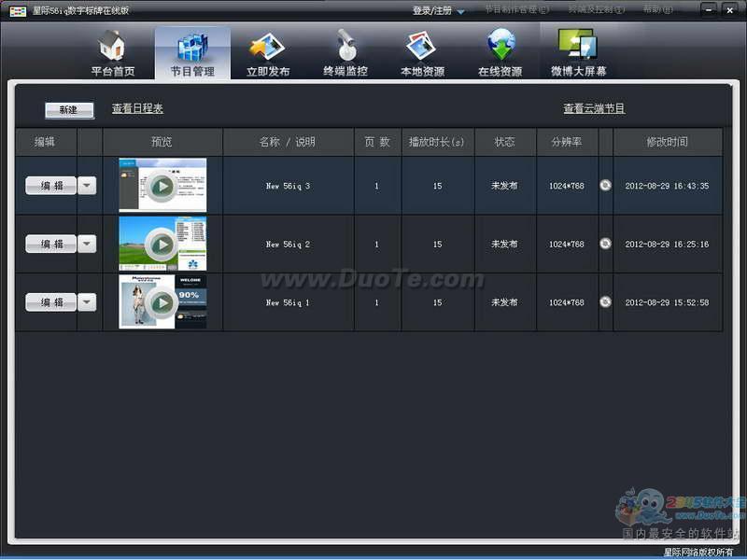Open the 登录/注册 dropdown

click(439, 10)
